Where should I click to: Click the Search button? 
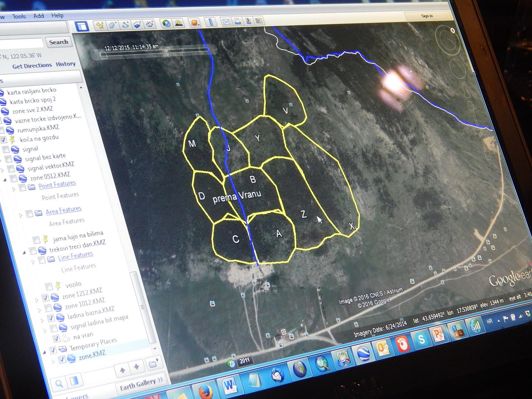coord(58,42)
